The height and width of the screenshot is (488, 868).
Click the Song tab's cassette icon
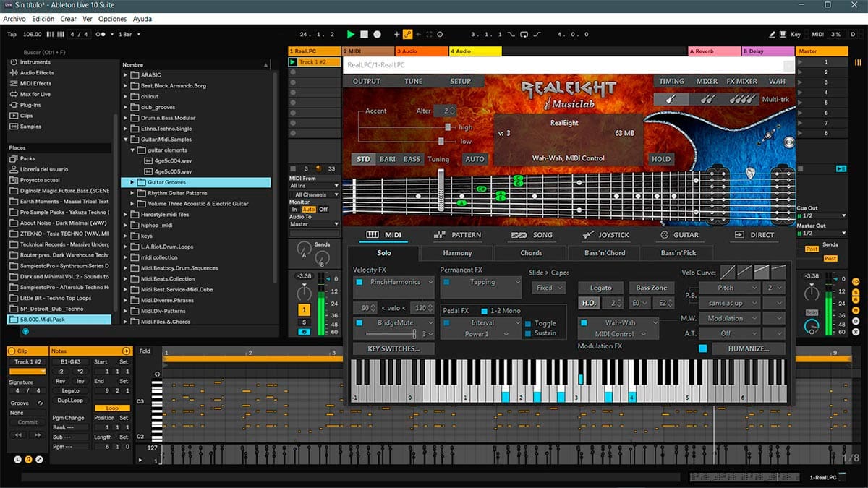(518, 235)
